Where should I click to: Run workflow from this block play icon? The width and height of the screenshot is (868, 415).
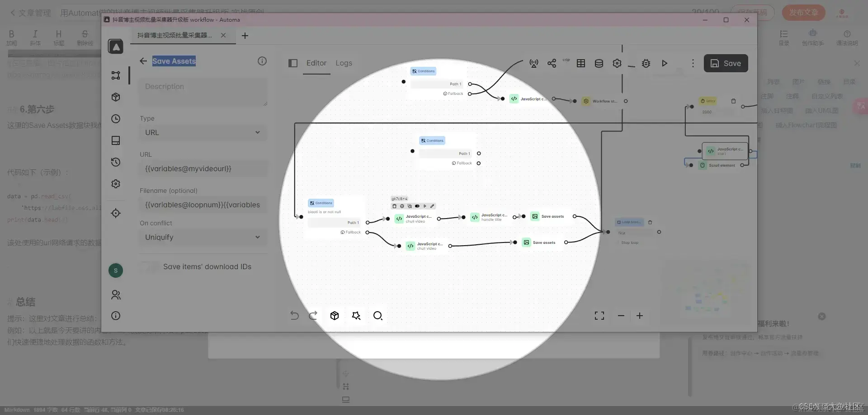pyautogui.click(x=425, y=206)
